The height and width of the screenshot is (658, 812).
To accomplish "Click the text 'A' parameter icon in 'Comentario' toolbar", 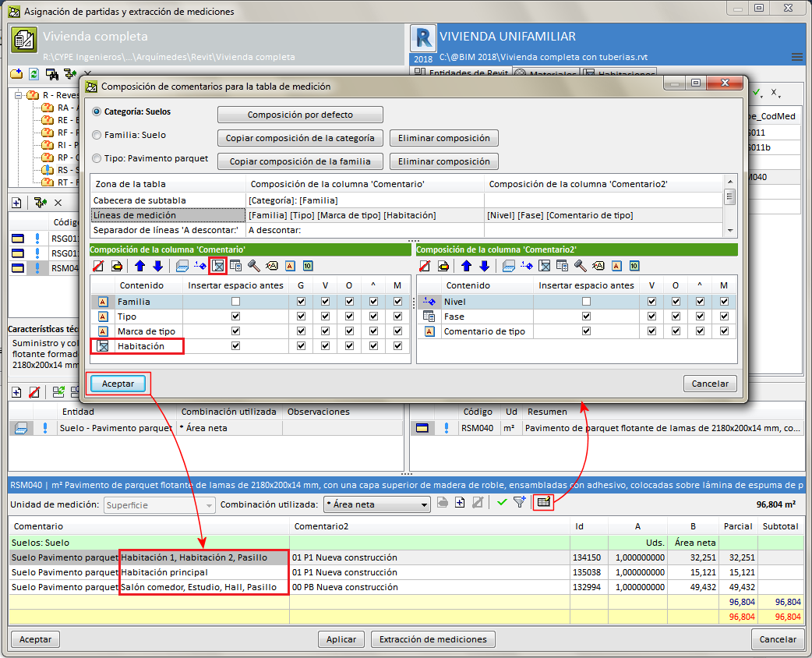I will tap(290, 266).
